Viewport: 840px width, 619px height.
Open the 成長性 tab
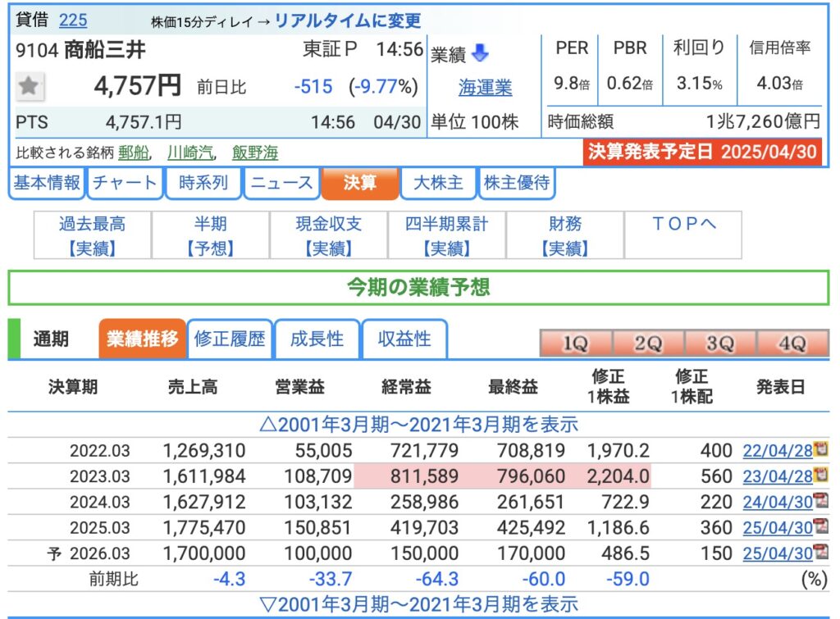(317, 339)
